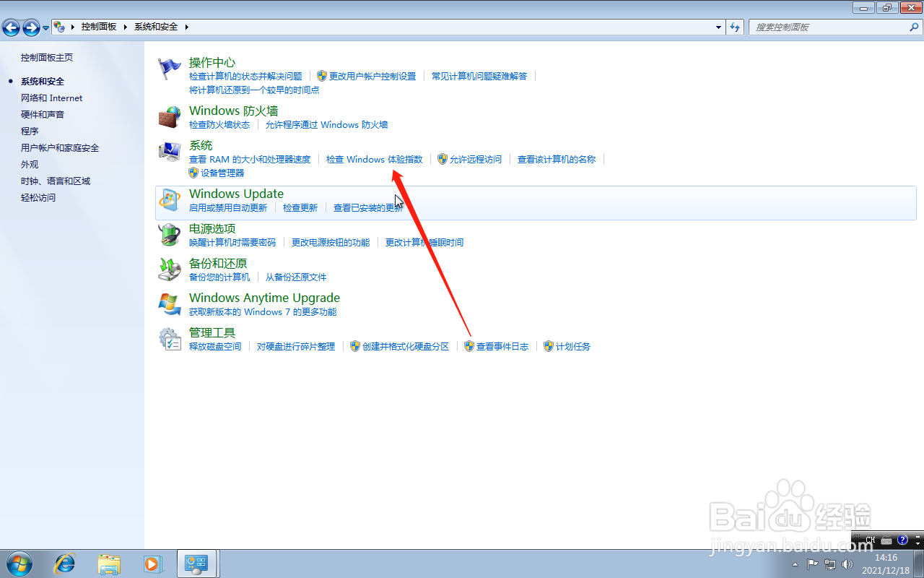Select 外观 in the sidebar
The height and width of the screenshot is (578, 924).
pyautogui.click(x=30, y=164)
